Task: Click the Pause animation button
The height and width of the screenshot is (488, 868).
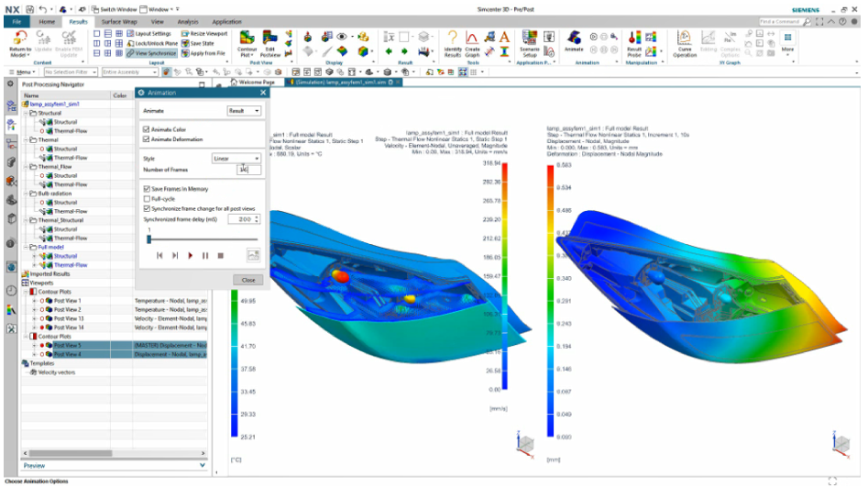Action: pos(205,255)
